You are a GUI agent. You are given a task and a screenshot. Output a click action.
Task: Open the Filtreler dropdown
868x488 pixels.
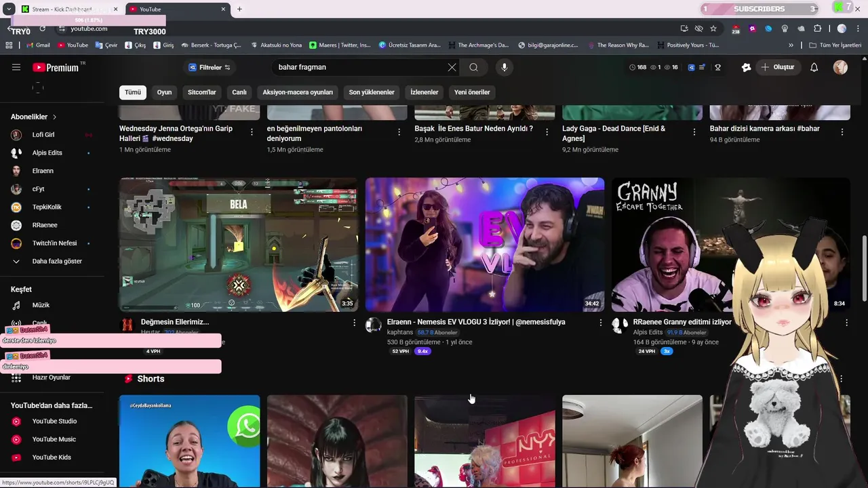(x=210, y=67)
